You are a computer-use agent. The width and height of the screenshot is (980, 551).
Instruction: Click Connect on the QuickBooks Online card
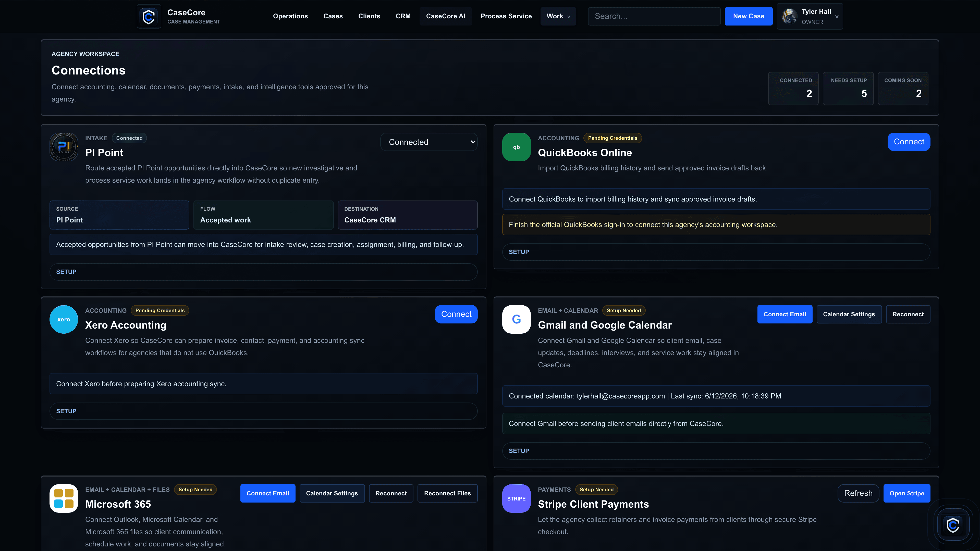pyautogui.click(x=909, y=142)
